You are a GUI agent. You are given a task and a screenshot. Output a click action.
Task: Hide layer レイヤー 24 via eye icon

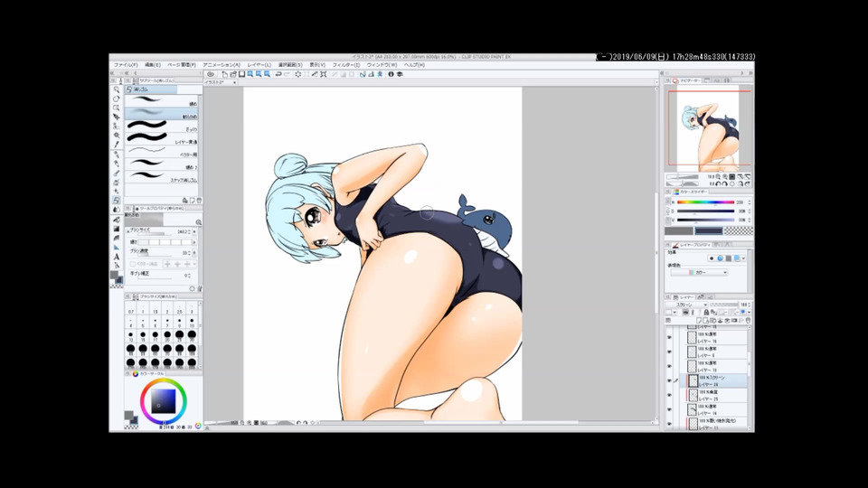click(x=669, y=380)
